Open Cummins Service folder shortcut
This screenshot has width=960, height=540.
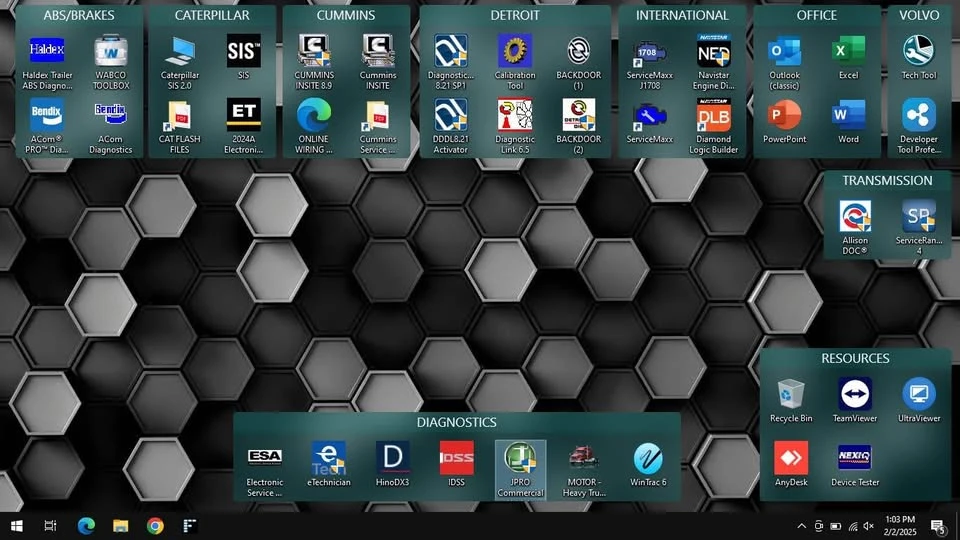point(378,126)
